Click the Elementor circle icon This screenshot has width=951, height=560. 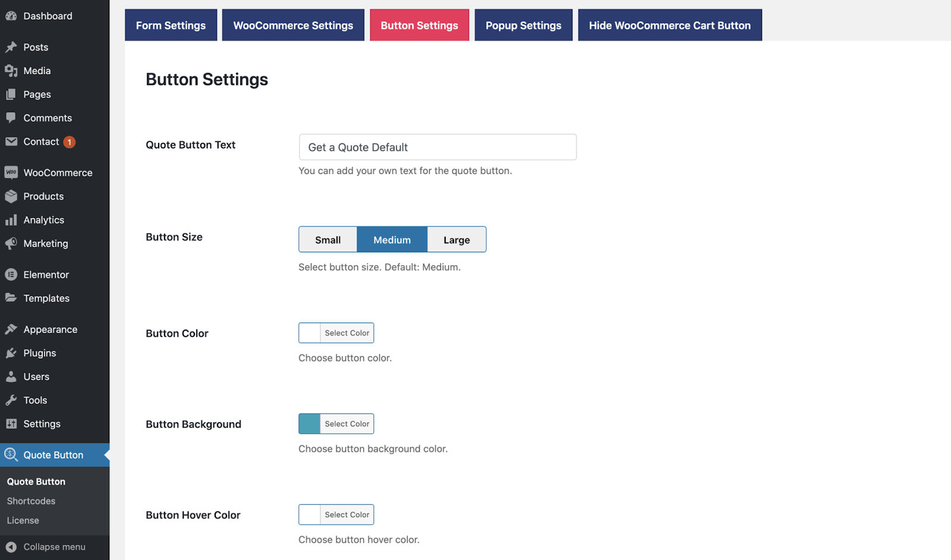11,275
